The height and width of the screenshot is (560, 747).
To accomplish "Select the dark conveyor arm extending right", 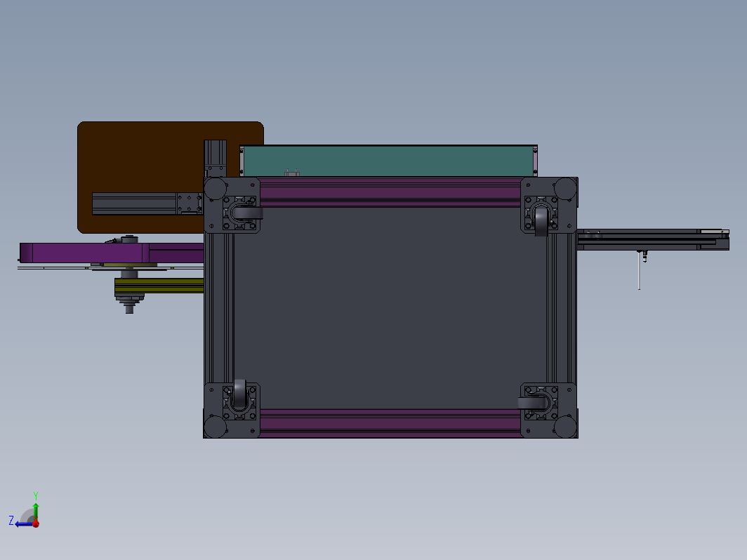I will [x=653, y=239].
